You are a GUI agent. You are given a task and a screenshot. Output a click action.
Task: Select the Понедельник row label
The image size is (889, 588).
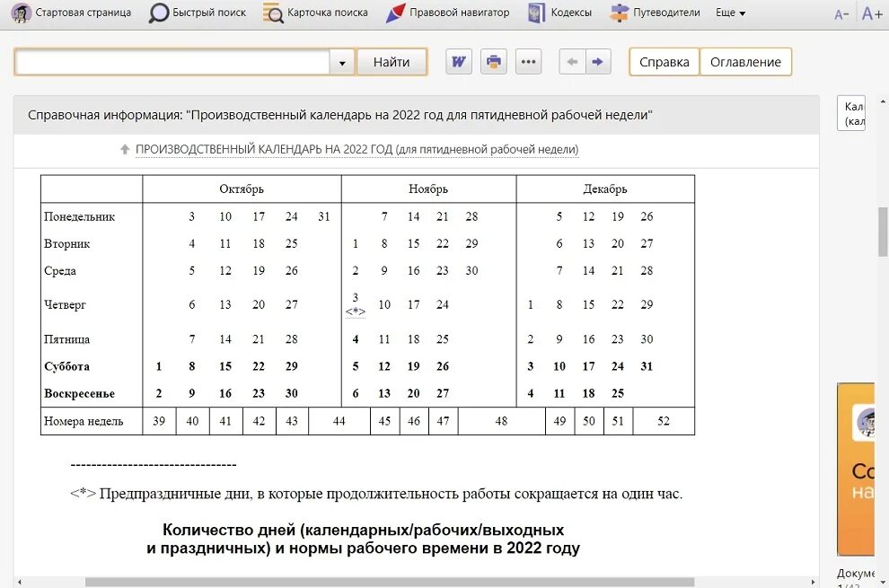79,216
